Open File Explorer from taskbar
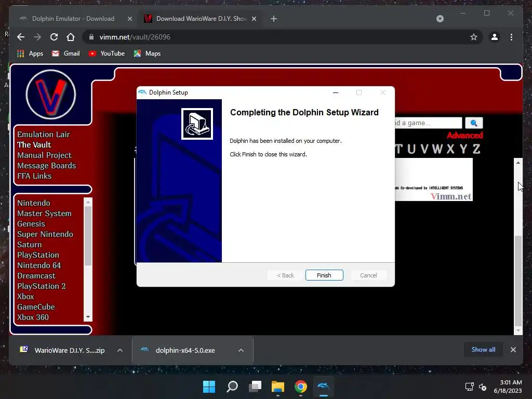Image resolution: width=532 pixels, height=399 pixels. pyautogui.click(x=277, y=387)
